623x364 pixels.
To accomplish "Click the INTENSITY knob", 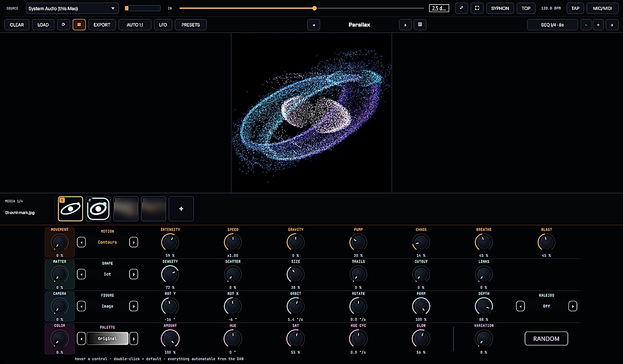I will tap(170, 242).
